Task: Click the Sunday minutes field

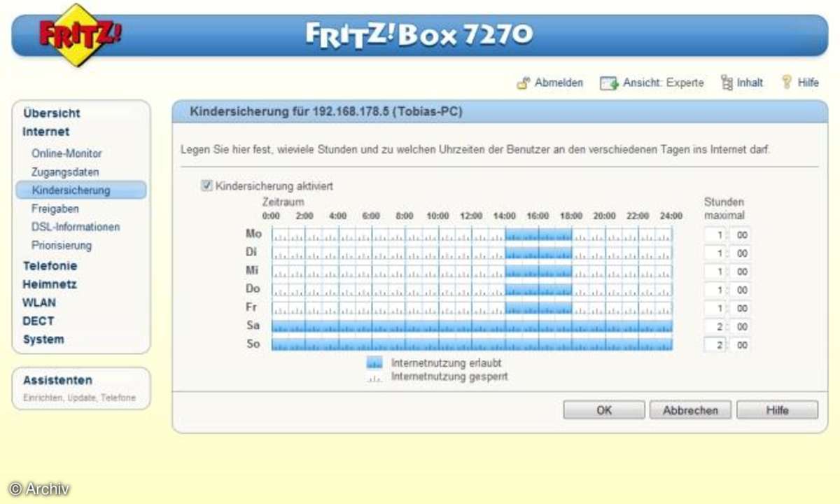Action: (x=741, y=344)
